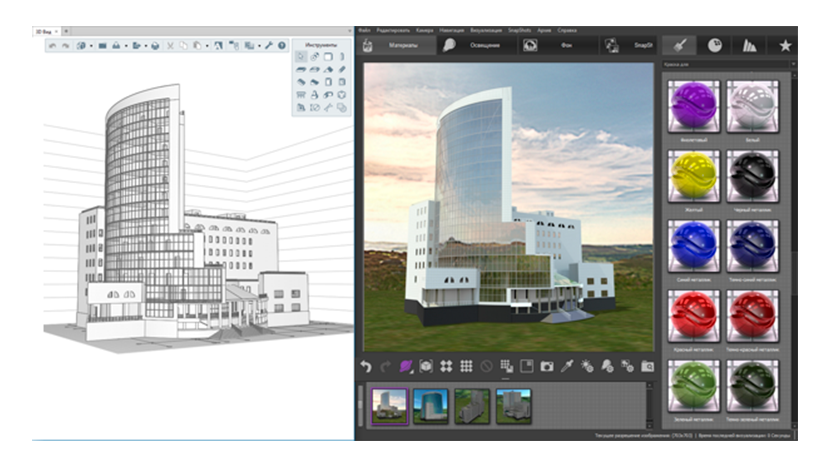Open the star favorites tab in materials panel
830x467 pixels.
(785, 46)
